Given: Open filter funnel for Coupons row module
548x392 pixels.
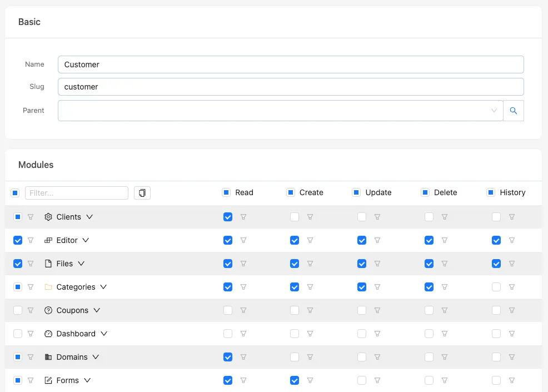Looking at the screenshot, I should coord(31,310).
